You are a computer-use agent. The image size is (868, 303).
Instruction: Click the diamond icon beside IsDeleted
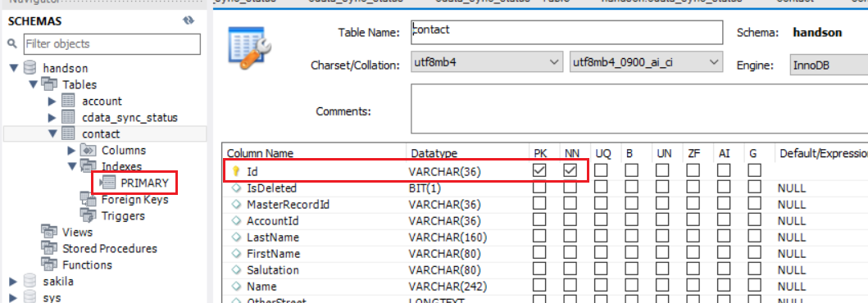(x=235, y=188)
